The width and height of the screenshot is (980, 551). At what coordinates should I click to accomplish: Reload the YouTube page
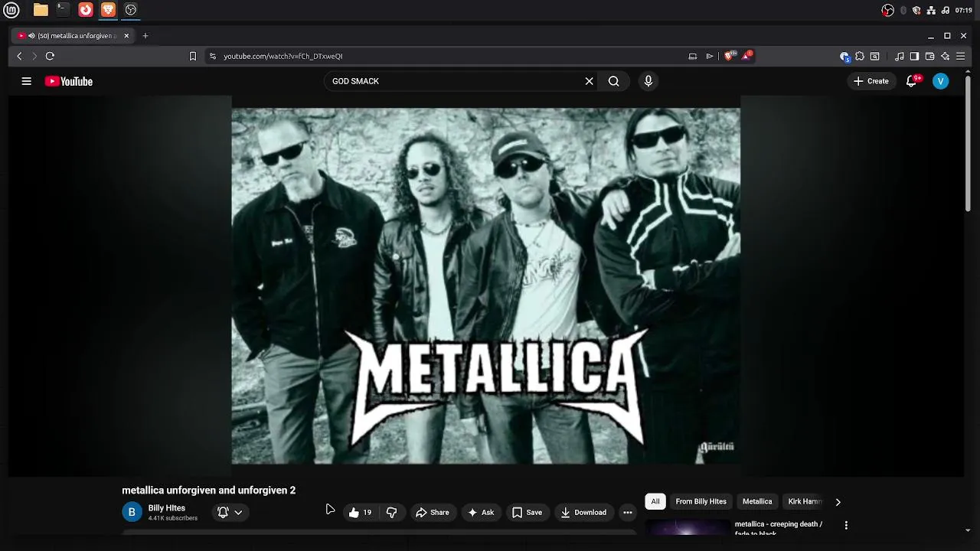tap(50, 56)
